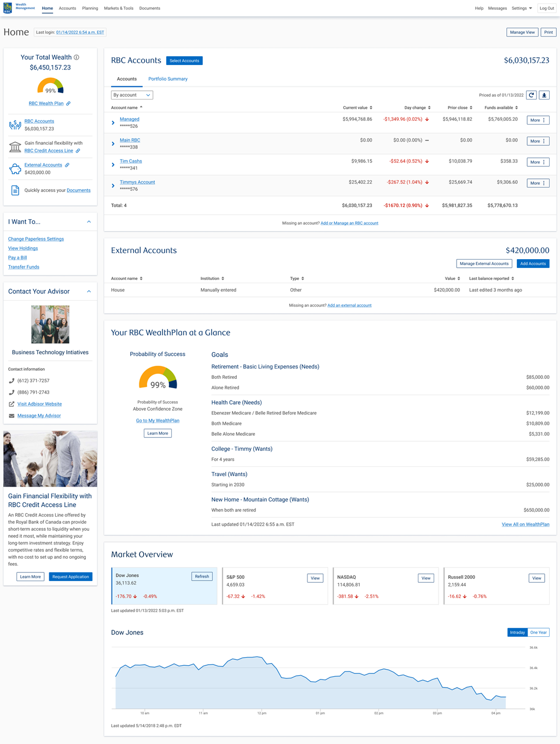The width and height of the screenshot is (560, 744).
Task: Switch chart to Intraday view
Action: pos(517,632)
